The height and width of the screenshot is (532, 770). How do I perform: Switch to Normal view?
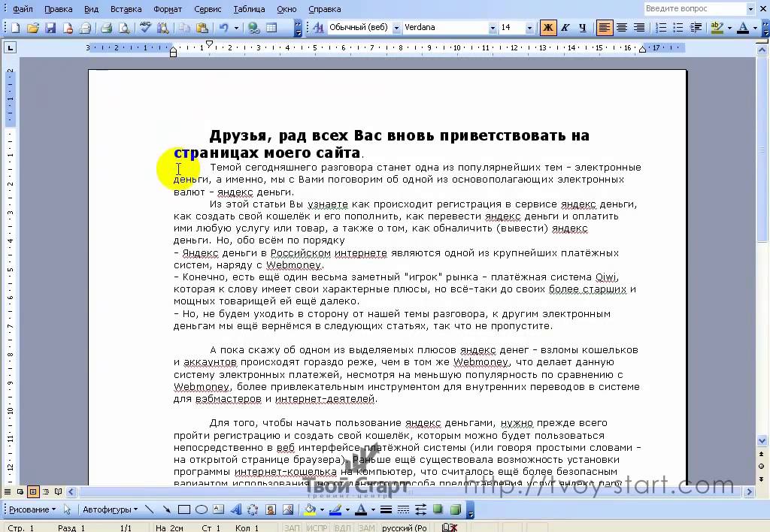coord(8,491)
